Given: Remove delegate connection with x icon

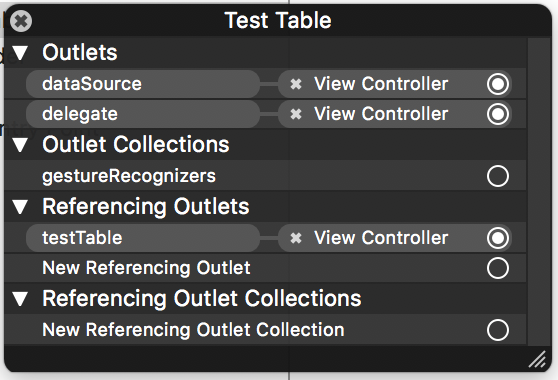Looking at the screenshot, I should click(296, 114).
